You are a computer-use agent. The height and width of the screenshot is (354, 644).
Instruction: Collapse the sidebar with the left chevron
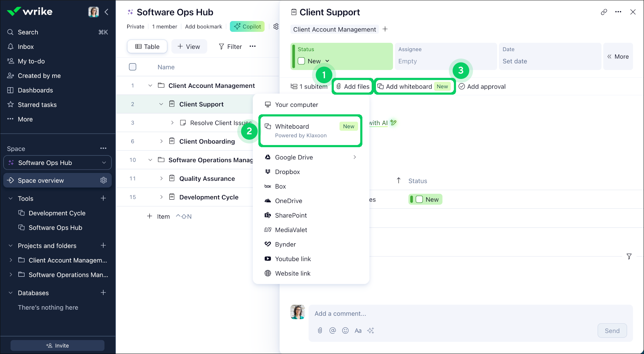pyautogui.click(x=106, y=12)
